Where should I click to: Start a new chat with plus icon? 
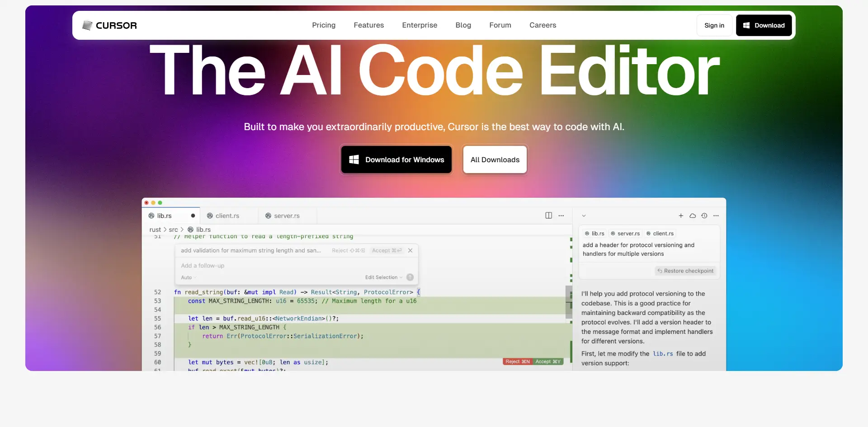click(681, 216)
